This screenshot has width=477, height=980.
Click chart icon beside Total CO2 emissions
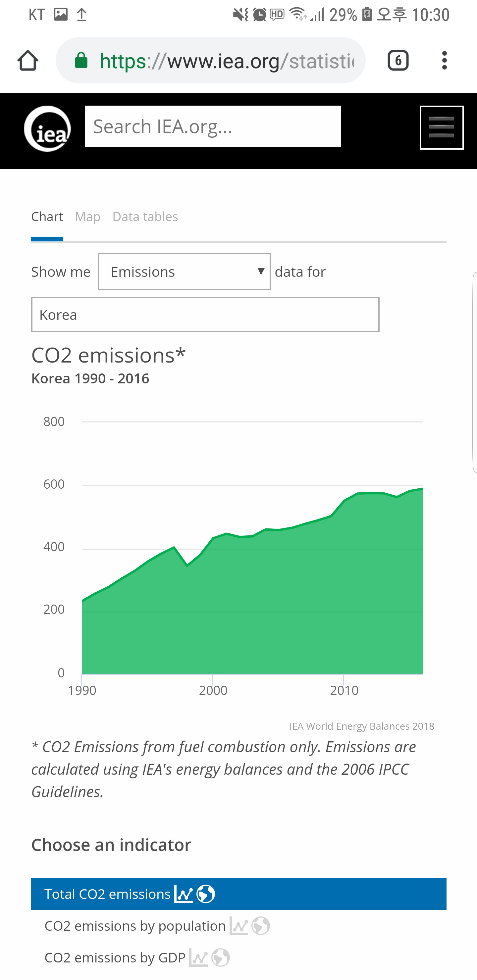[x=184, y=894]
